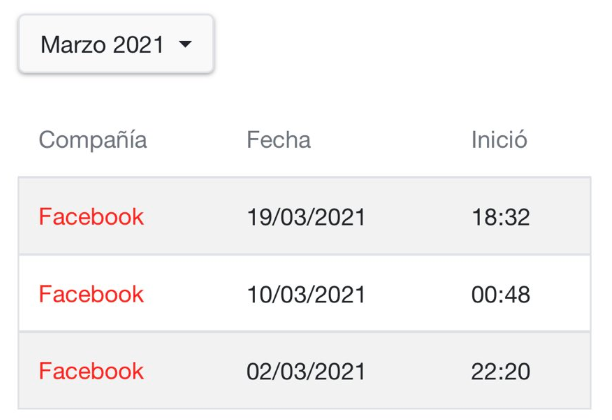This screenshot has width=612, height=420.
Task: Click the Facebook entry that started at 22:20
Action: [91, 372]
